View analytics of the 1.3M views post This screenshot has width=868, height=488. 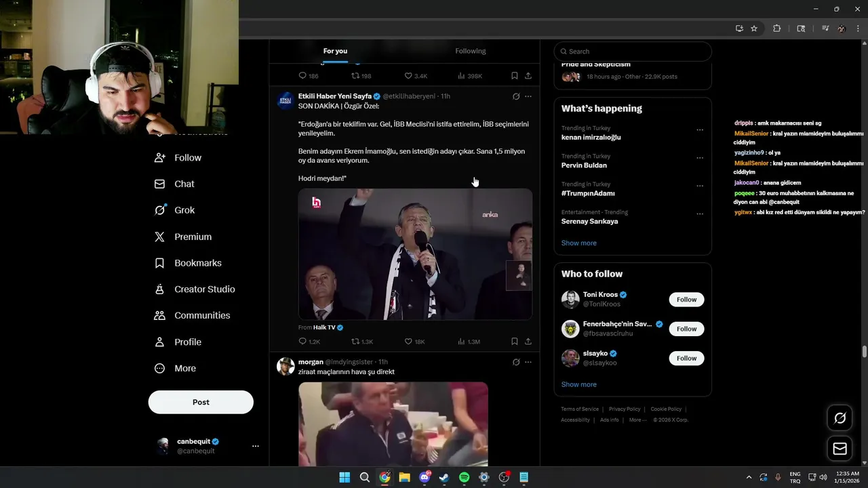(469, 342)
